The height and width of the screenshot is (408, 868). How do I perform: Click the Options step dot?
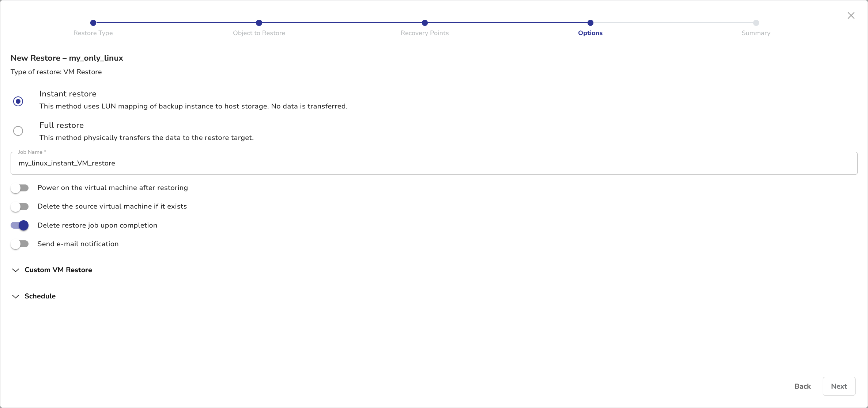click(590, 23)
